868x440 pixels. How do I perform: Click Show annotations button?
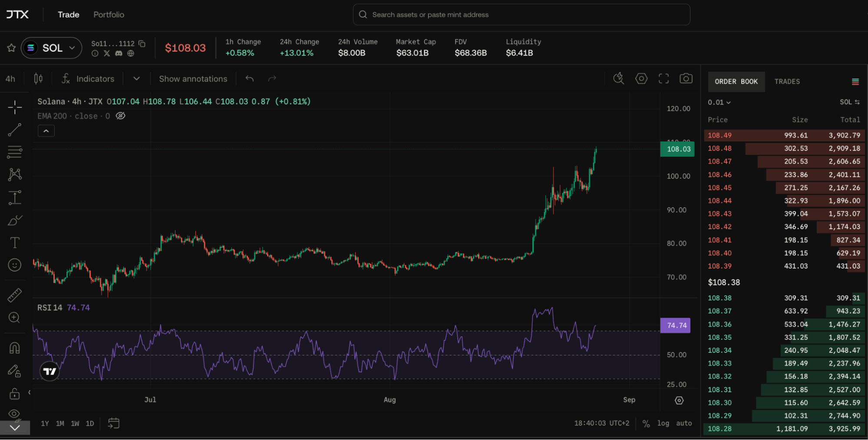[x=193, y=79]
